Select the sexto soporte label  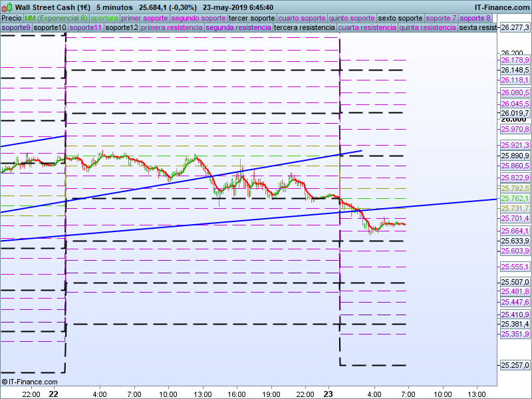pyautogui.click(x=400, y=18)
